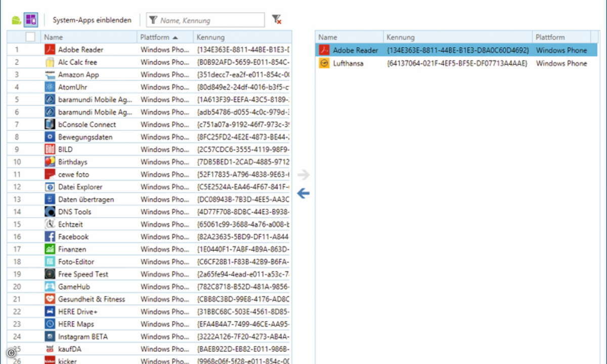Screen dimensions: 607x364
Task: Click Echtzeit app icon
Action: [x=50, y=224]
